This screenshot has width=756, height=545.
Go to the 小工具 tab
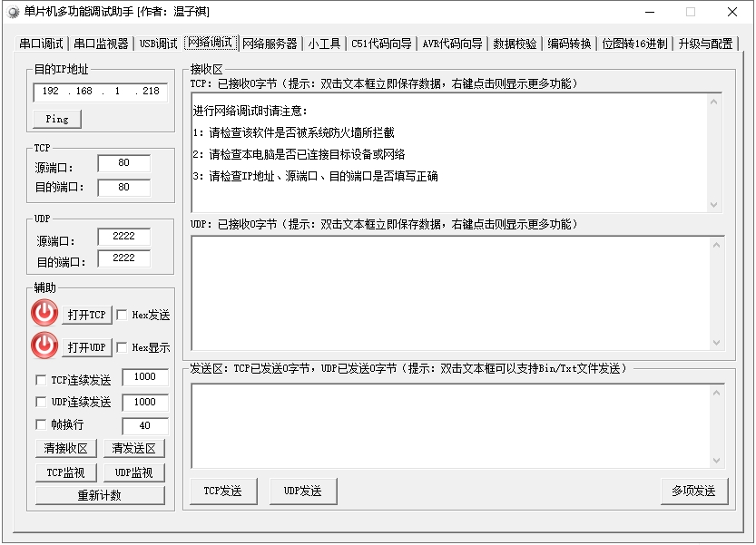[x=324, y=44]
